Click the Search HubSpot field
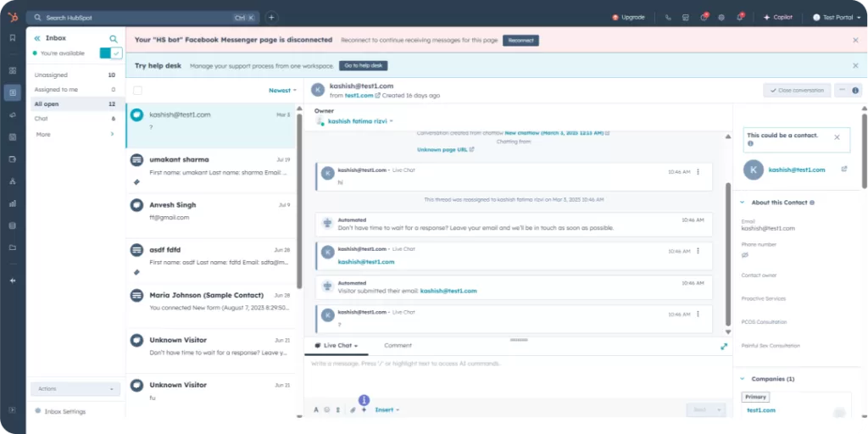The width and height of the screenshot is (868, 434). [x=142, y=18]
